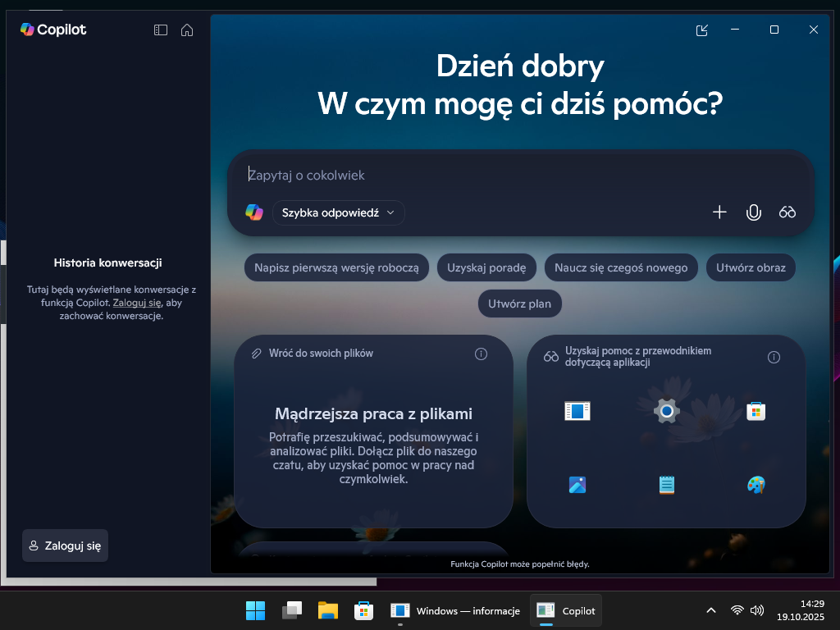Select the Notepad app icon in guide card
This screenshot has height=630, width=840.
[666, 485]
